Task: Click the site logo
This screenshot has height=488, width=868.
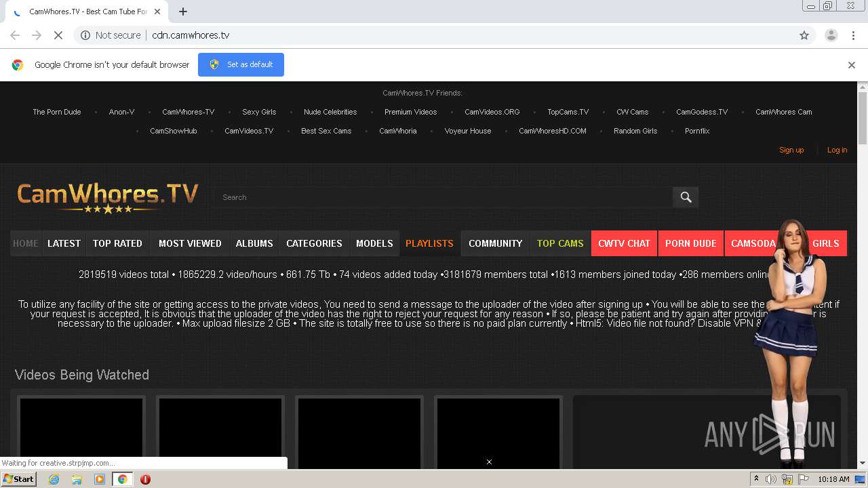Action: coord(107,197)
